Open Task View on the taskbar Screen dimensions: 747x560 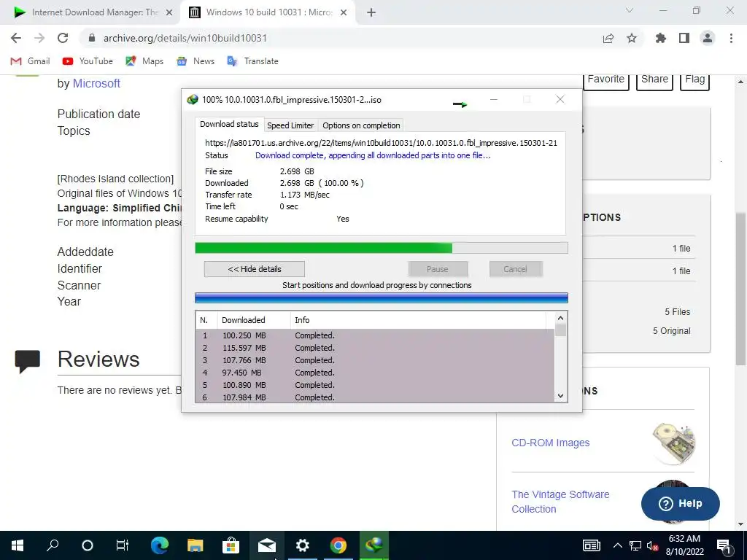tap(123, 545)
